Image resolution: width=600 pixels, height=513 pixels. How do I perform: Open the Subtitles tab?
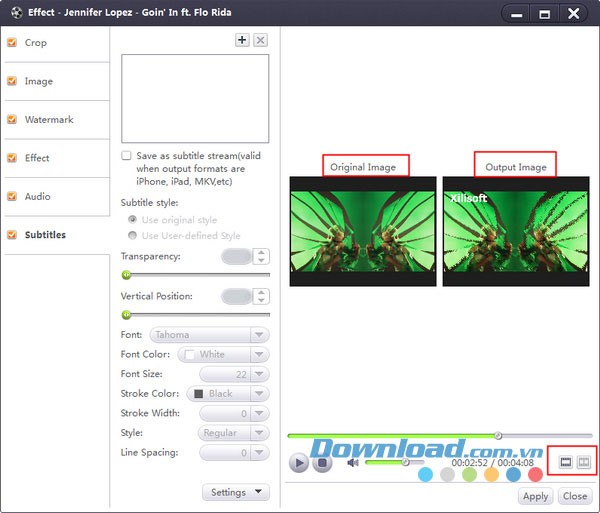coord(57,235)
